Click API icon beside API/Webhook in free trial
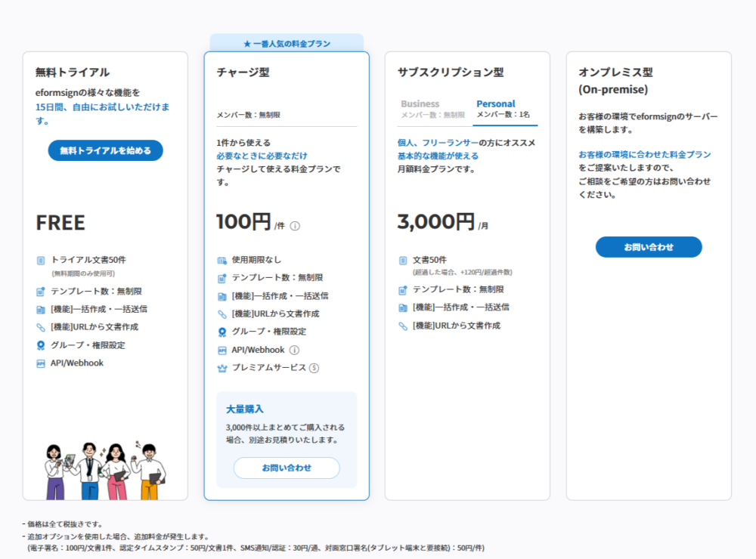Screen dimensions: 756x559 point(41,363)
